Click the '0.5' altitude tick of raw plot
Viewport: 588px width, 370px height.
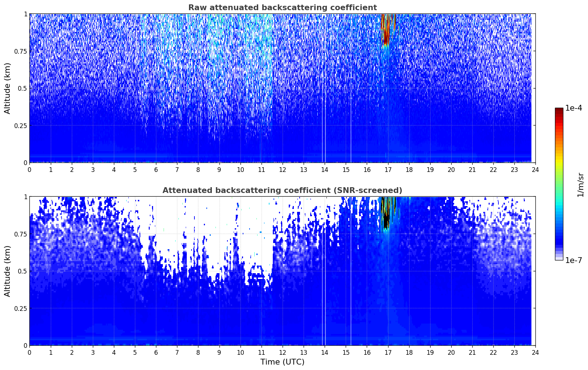pos(22,89)
